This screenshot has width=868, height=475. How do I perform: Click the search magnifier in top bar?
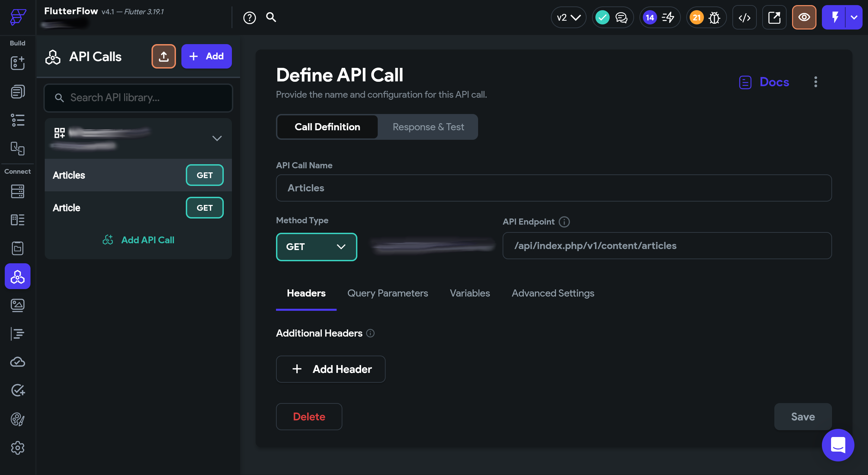pos(271,17)
